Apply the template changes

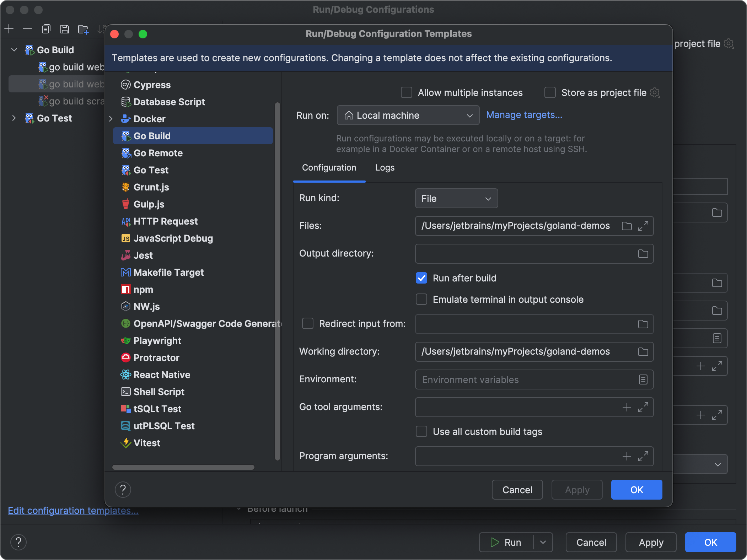coord(576,490)
